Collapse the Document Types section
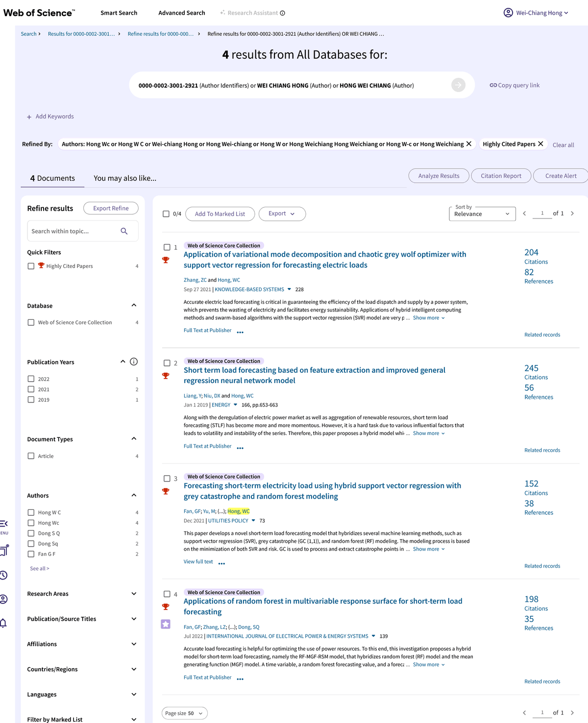Screen dimensions: 588x723 point(134,438)
